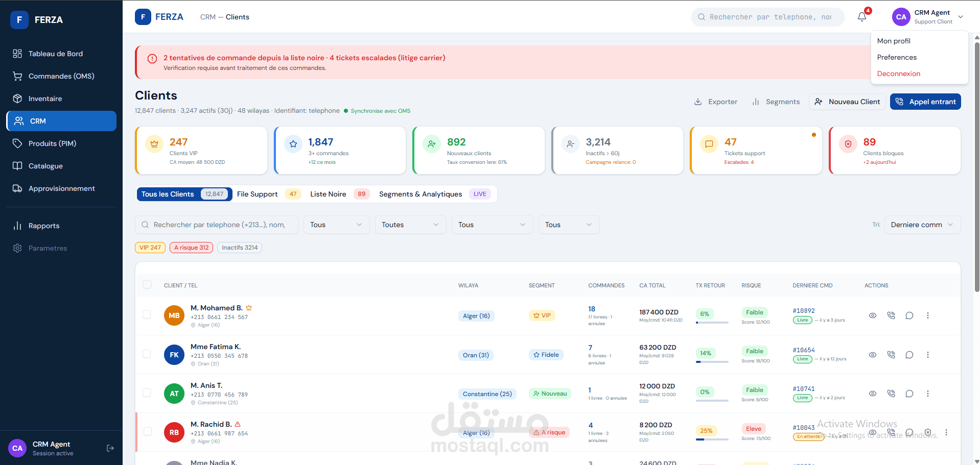Collapse the CRM Agent profile menu chevron

[961, 17]
